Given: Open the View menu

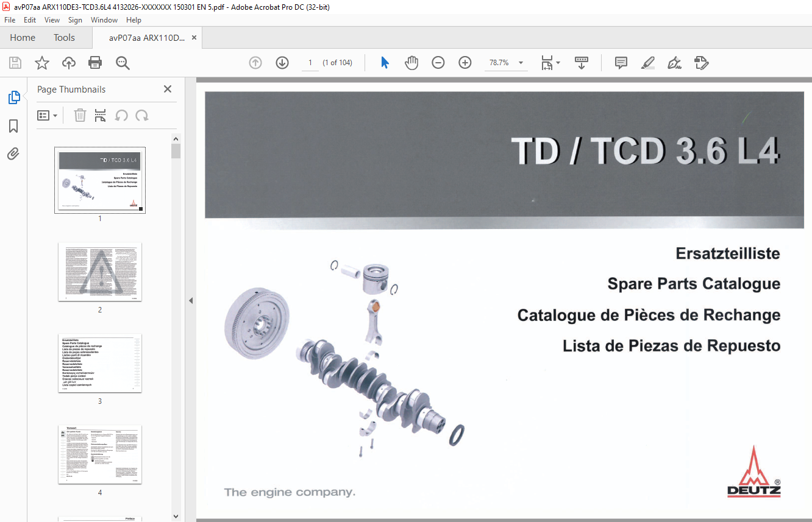Looking at the screenshot, I should tap(52, 20).
